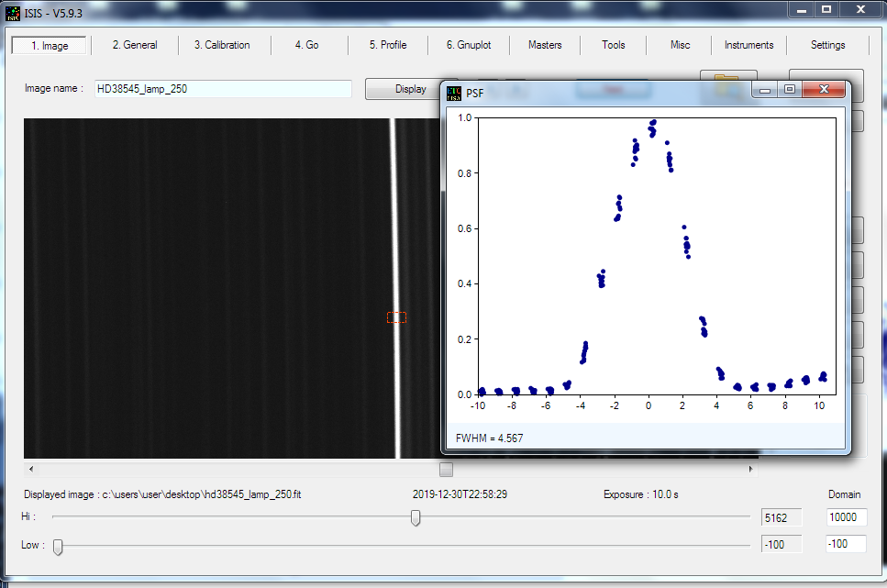Click the 2019-12-30T22:58:29 timestamp

tap(460, 494)
